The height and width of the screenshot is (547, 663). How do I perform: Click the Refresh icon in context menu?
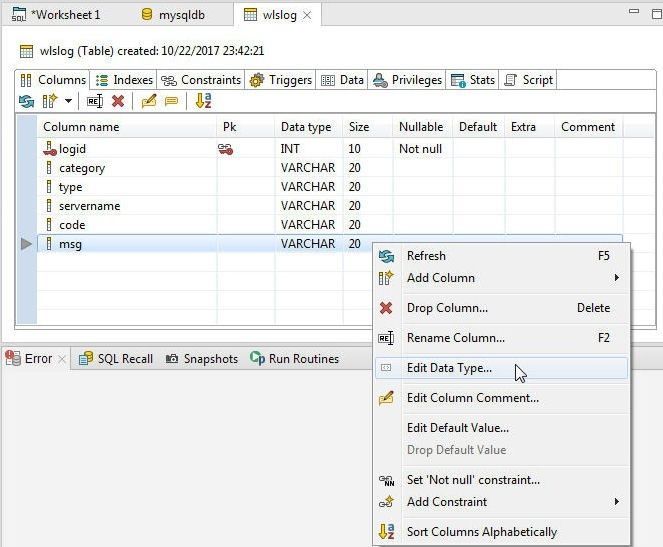(x=386, y=256)
